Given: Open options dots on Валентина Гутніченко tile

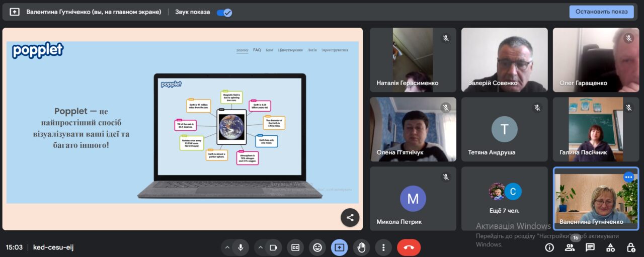Looking at the screenshot, I should pos(628,177).
